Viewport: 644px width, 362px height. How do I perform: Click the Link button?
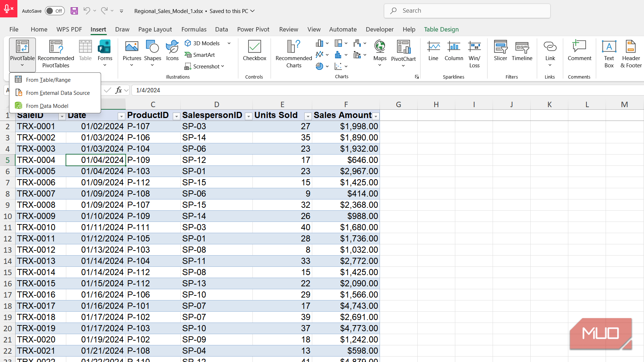click(550, 54)
